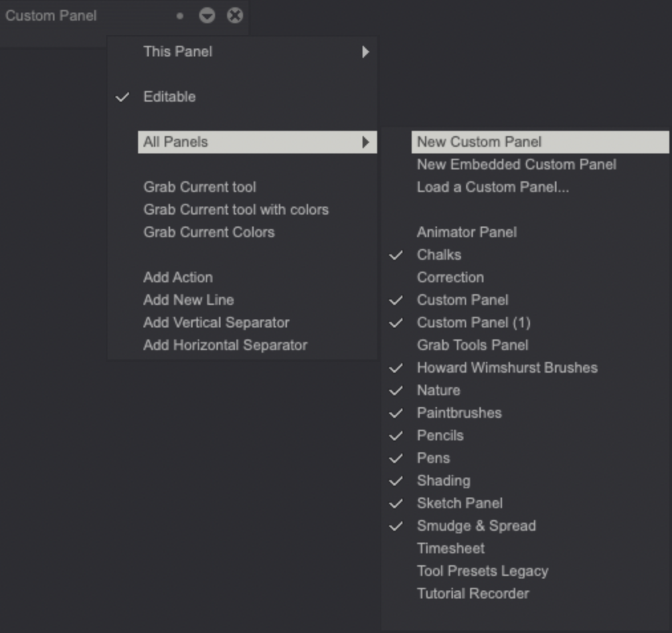Image resolution: width=672 pixels, height=633 pixels.
Task: Enable the Timesheet panel
Action: point(451,548)
